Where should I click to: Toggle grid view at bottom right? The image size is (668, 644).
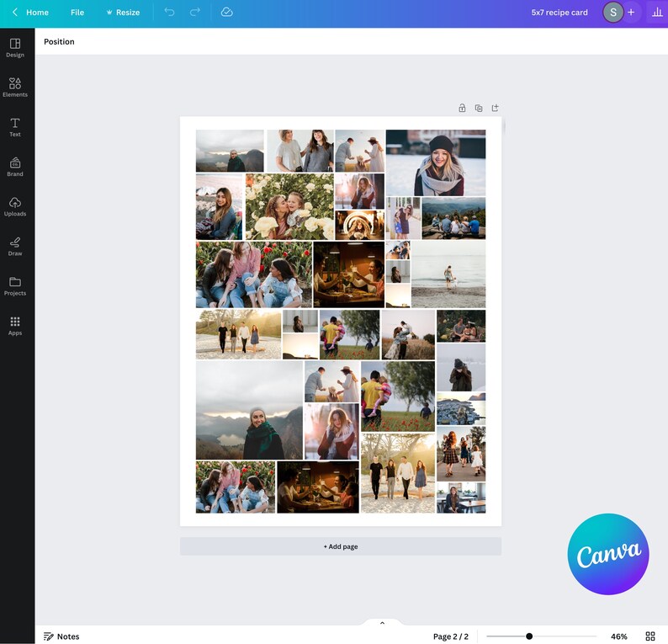click(650, 636)
